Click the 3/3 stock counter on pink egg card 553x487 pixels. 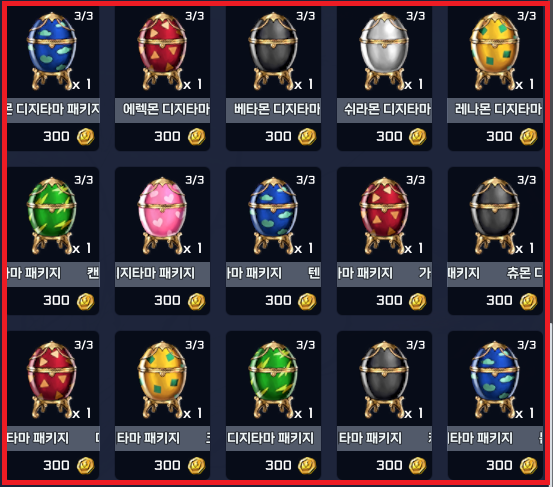pyautogui.click(x=195, y=180)
